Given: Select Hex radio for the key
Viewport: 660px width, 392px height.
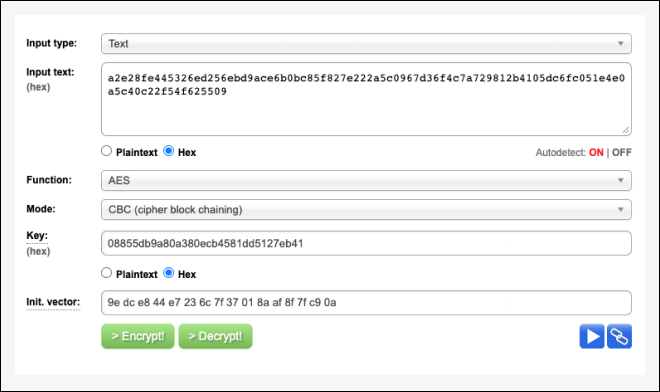Looking at the screenshot, I should click(x=168, y=273).
